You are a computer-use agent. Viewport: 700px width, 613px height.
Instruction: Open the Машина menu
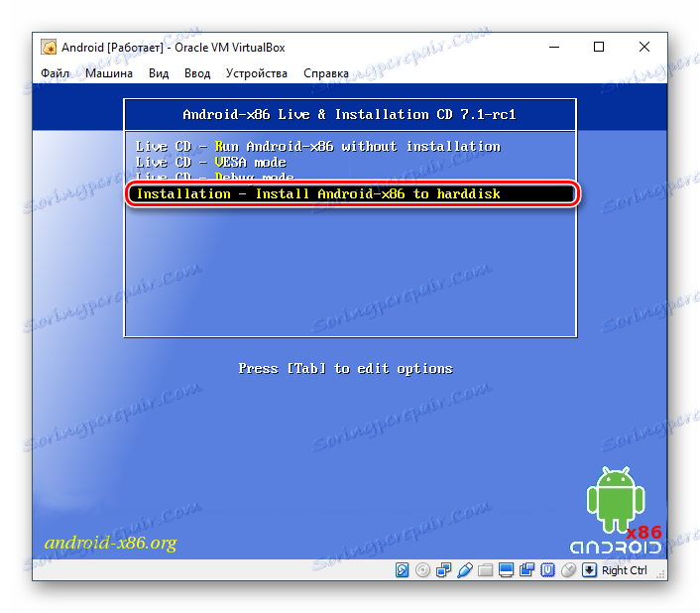tap(109, 73)
